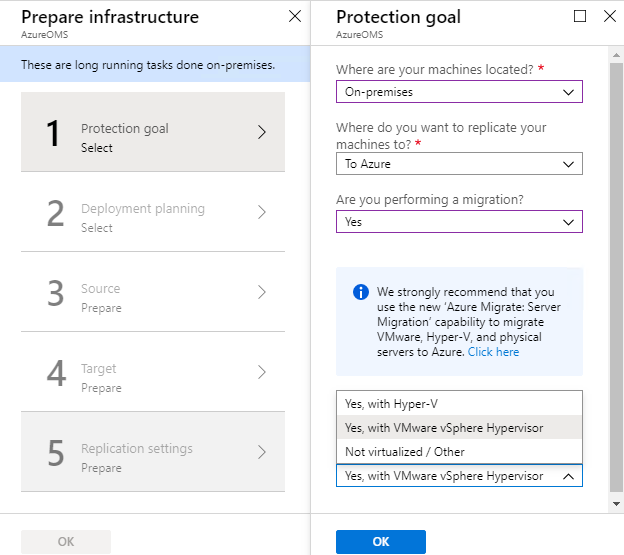Open the migration dropdown showing Yes
Viewport: 624px width, 555px height.
[459, 222]
